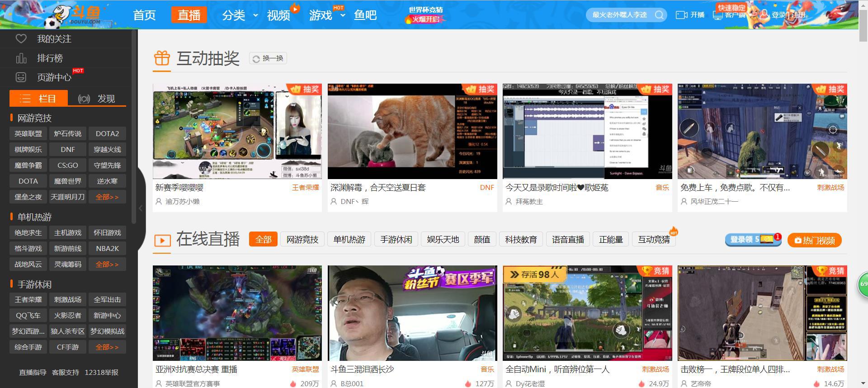The image size is (868, 388).
Task: Switch to the 栏目 sidebar tab
Action: (x=38, y=99)
